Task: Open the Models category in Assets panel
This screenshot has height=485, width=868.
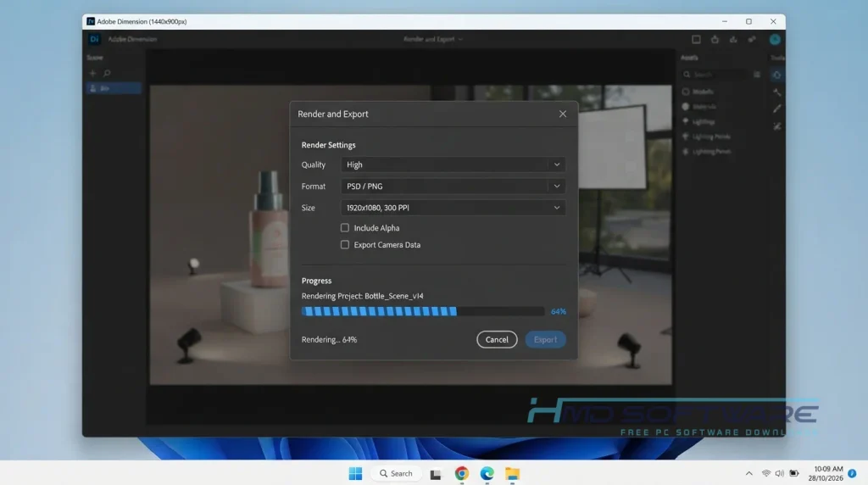Action: [698, 92]
